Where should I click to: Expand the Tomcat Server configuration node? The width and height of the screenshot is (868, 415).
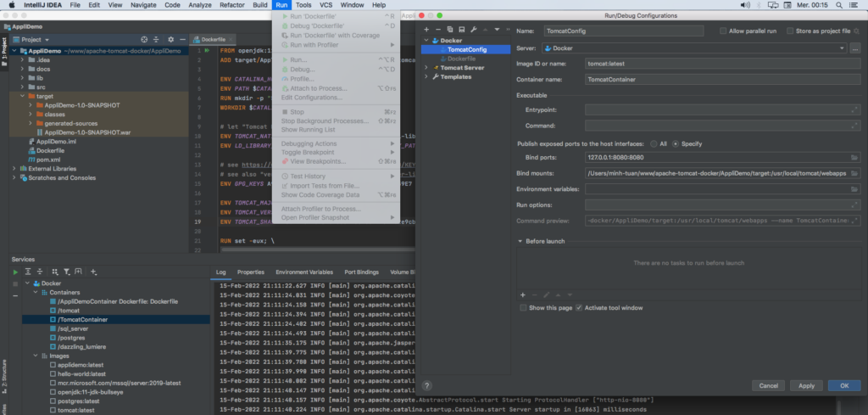426,68
